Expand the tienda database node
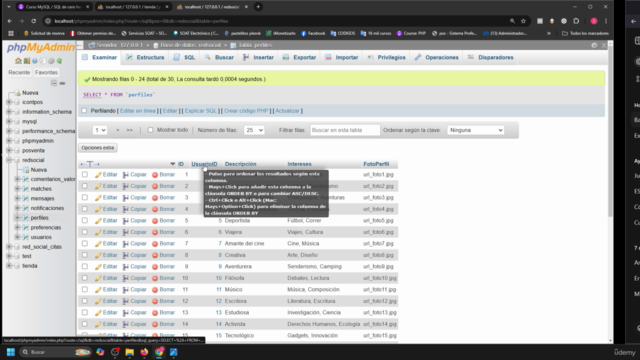This screenshot has height=360, width=640. coord(9,266)
